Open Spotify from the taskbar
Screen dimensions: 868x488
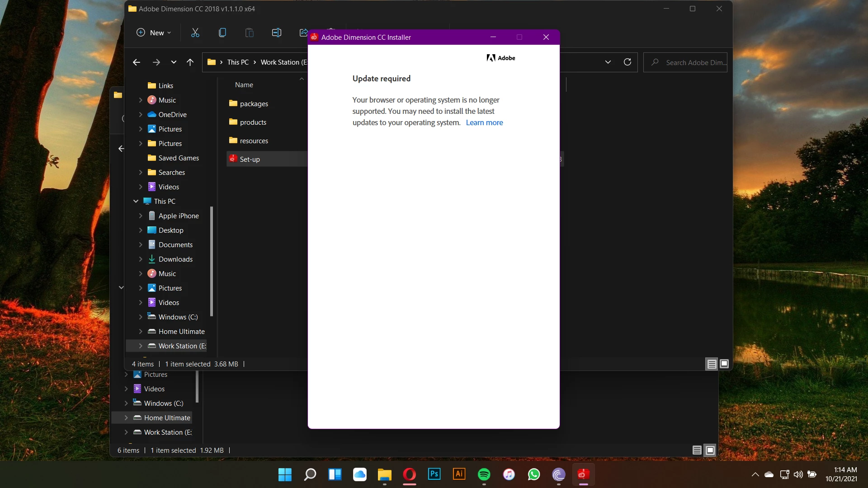[484, 474]
